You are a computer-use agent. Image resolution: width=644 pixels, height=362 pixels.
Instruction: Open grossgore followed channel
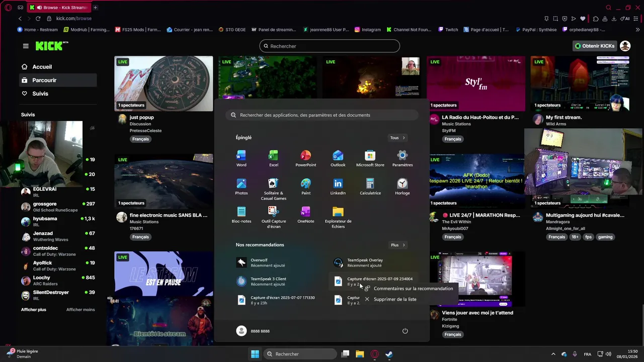58,207
